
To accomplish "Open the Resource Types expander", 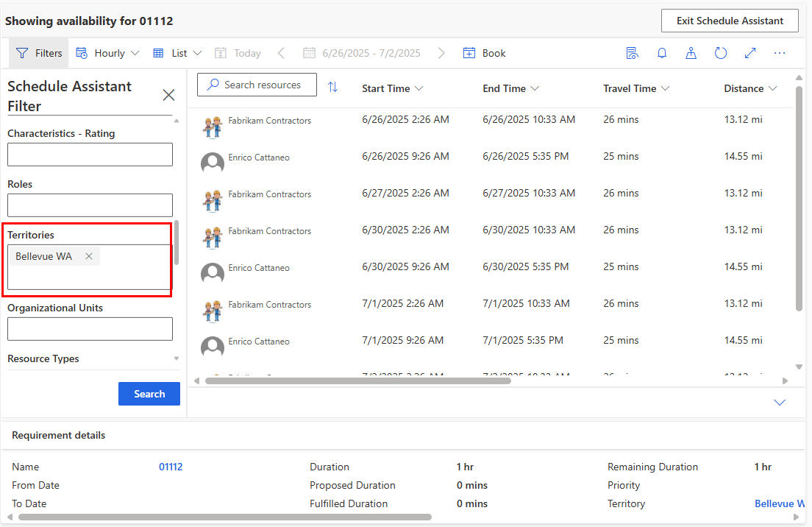I will tap(175, 358).
